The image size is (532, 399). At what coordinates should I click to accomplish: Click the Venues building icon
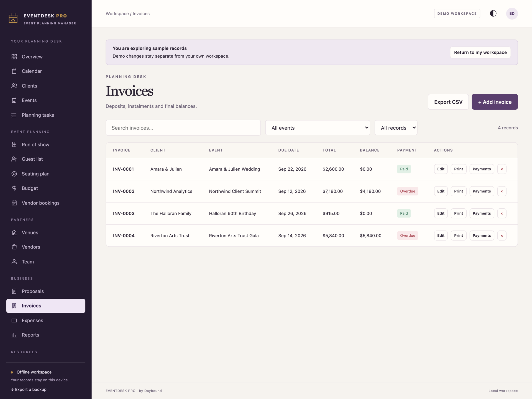(x=14, y=232)
